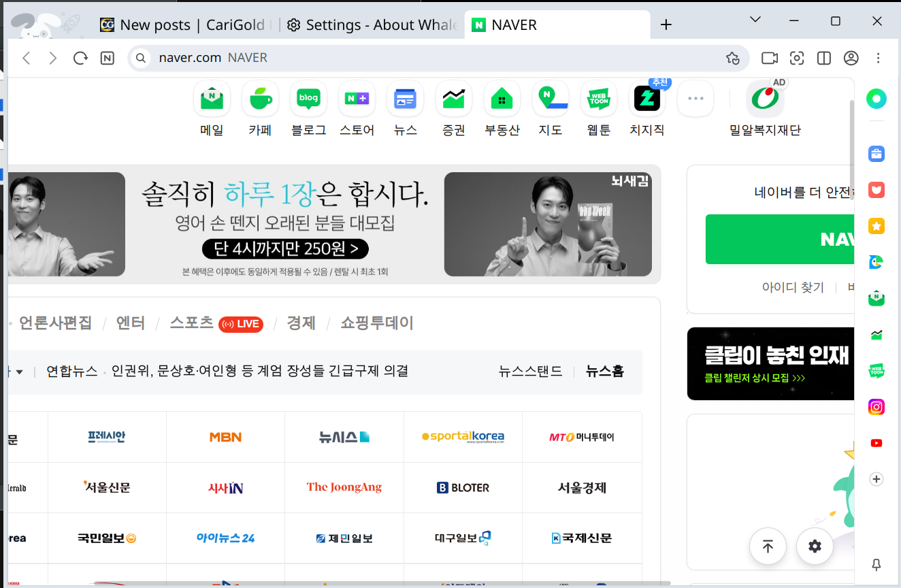The width and height of the screenshot is (901, 588).
Task: Open the Webtoon sidebar icon
Action: click(x=877, y=371)
